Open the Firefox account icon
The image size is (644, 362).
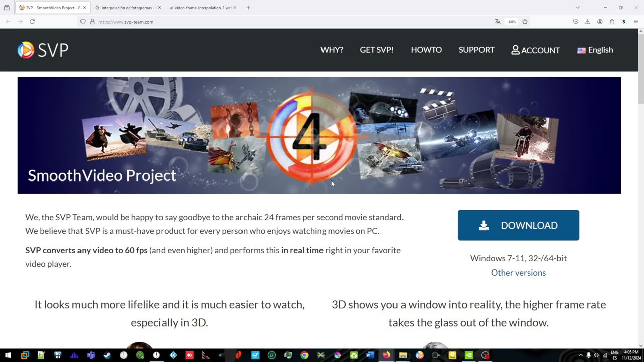pos(600,22)
